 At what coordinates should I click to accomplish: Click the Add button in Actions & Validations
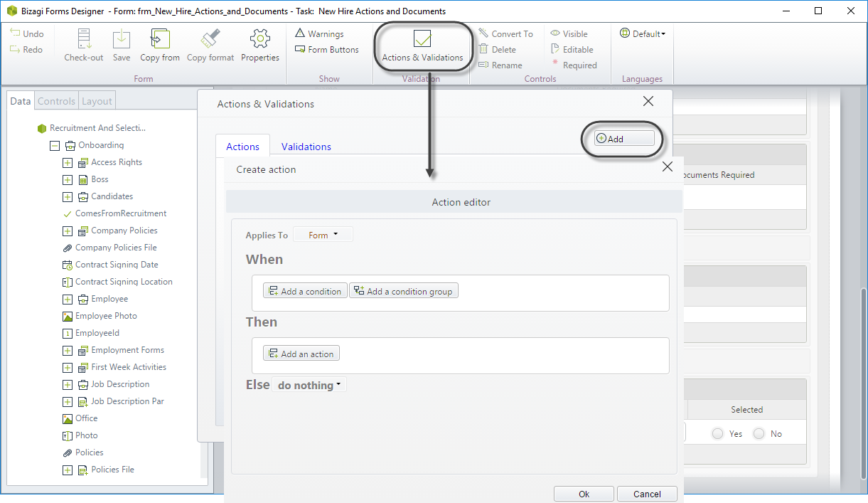623,139
